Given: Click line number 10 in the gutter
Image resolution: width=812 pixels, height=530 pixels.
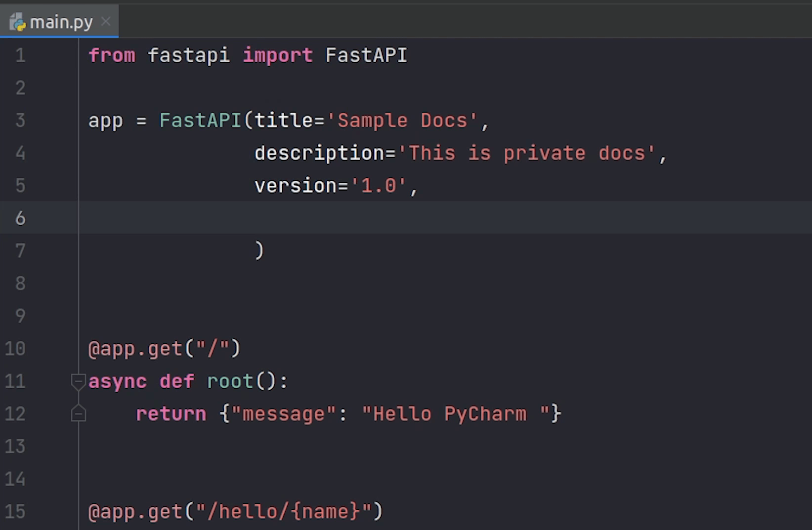Looking at the screenshot, I should click(15, 349).
